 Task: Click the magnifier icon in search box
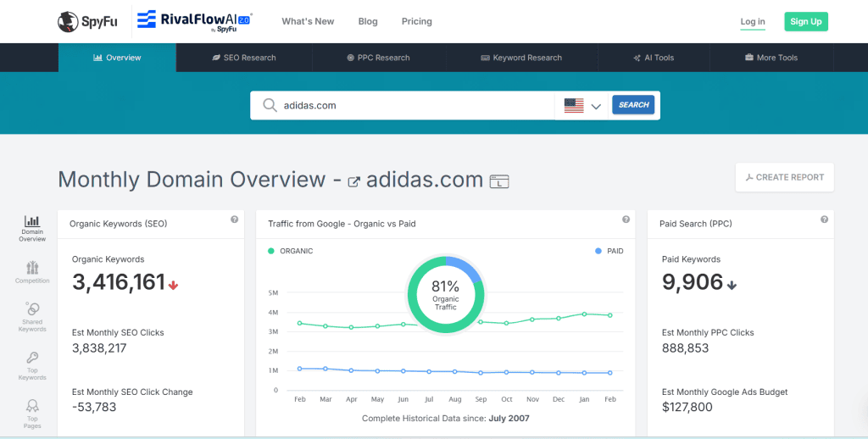pos(270,105)
